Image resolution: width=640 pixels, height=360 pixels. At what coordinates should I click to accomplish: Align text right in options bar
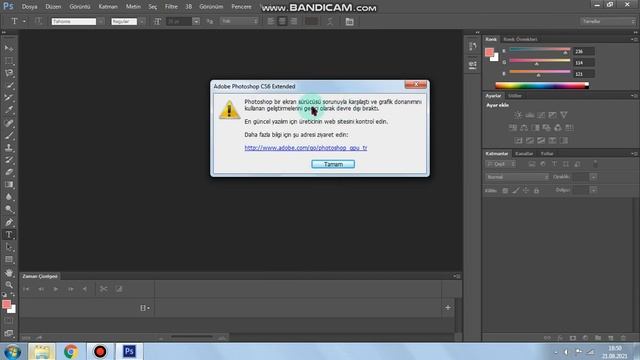pyautogui.click(x=293, y=22)
